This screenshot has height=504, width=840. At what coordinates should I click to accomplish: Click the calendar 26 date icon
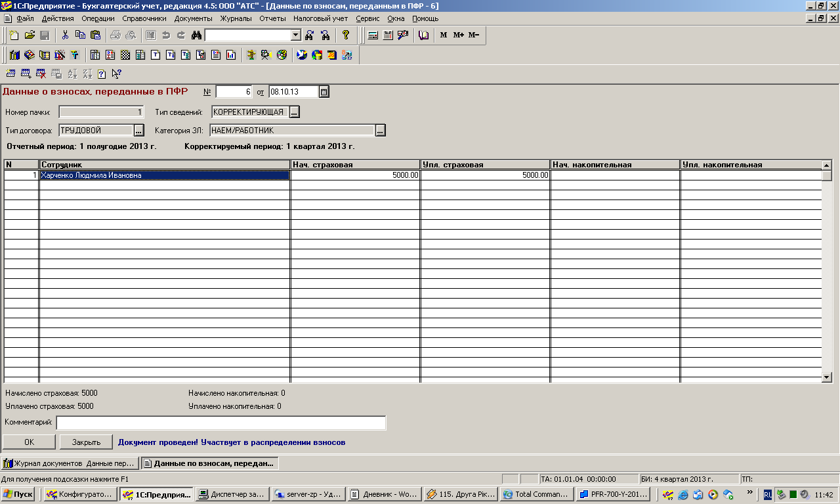click(332, 55)
